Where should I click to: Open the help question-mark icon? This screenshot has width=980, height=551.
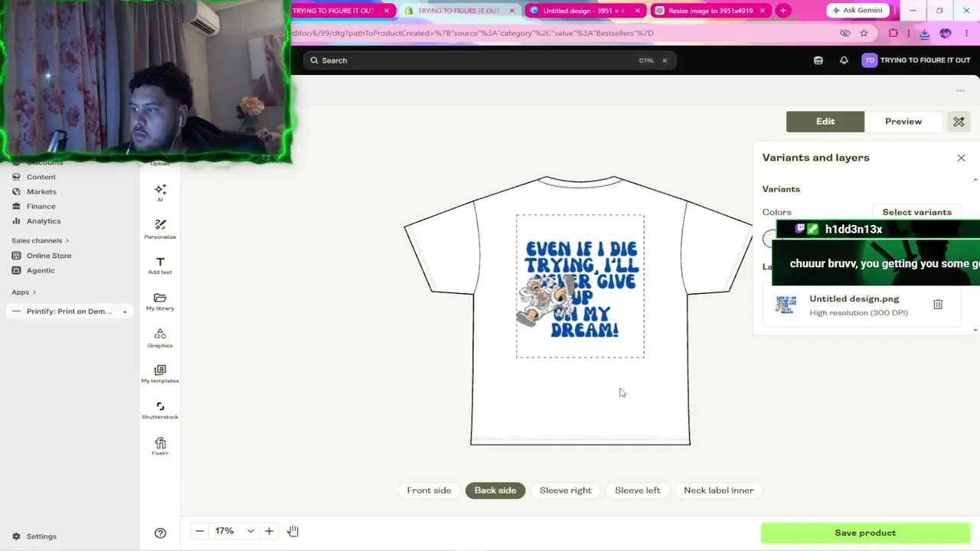(160, 533)
